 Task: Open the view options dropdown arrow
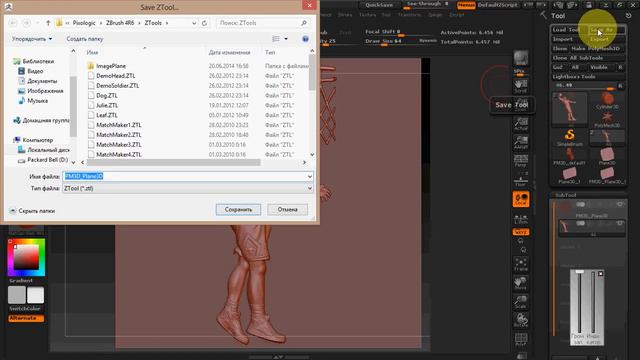[286, 39]
